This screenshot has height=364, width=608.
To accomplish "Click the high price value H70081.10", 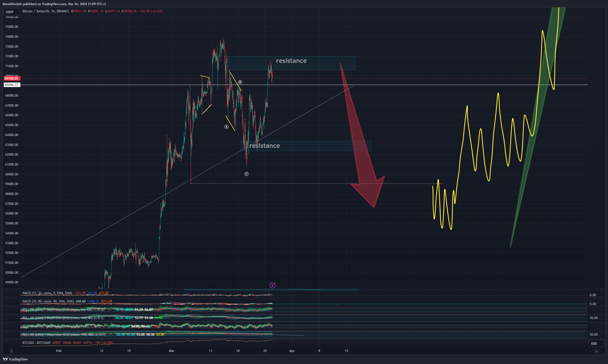I will point(96,11).
